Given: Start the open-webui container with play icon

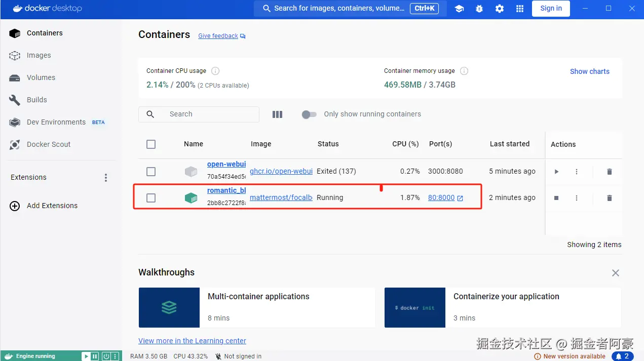Looking at the screenshot, I should 556,172.
